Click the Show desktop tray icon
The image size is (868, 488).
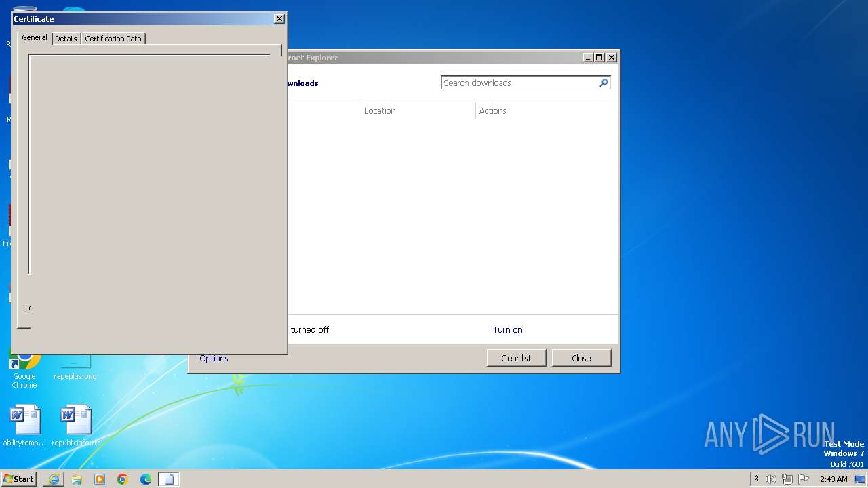[860, 479]
